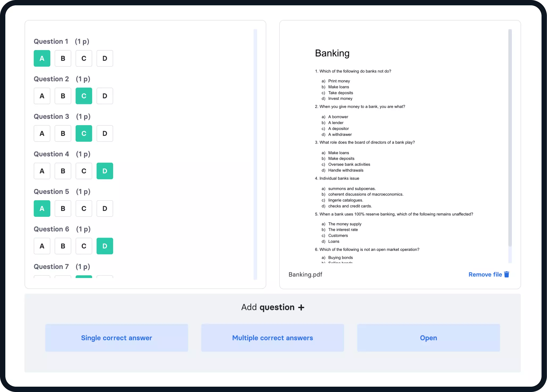Select answer A for Question 3
Viewport: 547px width, 392px height.
point(42,133)
